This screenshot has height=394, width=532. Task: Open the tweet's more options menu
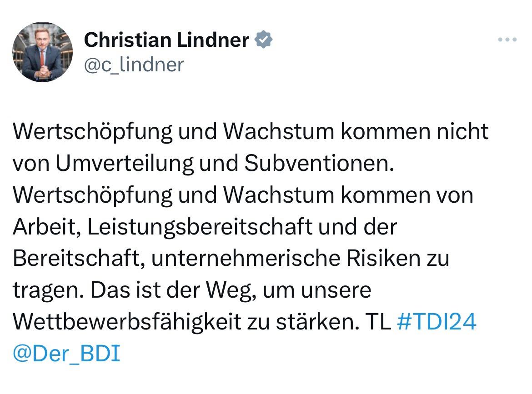[x=507, y=40]
